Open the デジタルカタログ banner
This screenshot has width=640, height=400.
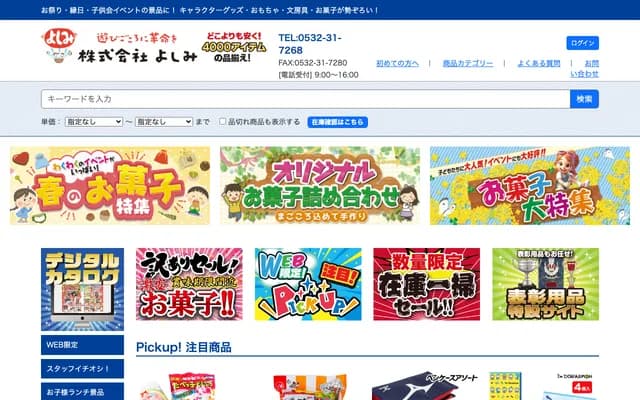point(82,289)
